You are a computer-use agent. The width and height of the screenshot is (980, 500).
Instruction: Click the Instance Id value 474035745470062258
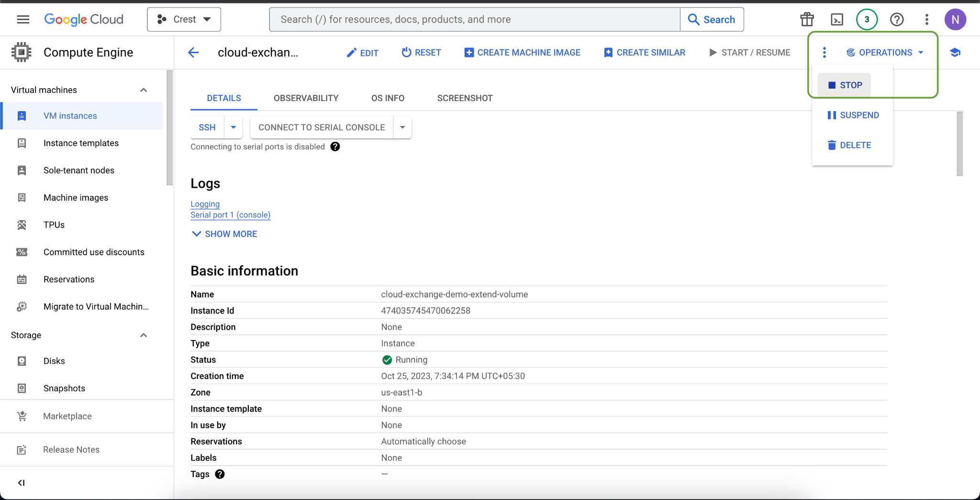426,311
